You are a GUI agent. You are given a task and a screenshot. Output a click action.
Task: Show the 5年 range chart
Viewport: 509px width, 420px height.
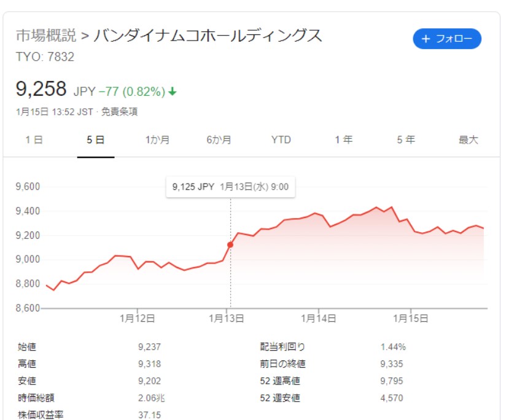[x=405, y=140]
